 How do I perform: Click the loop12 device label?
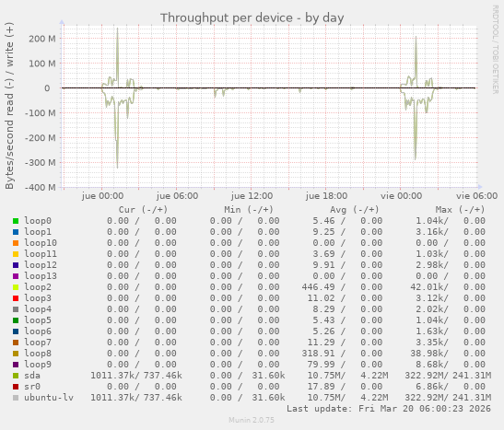[x=41, y=265]
